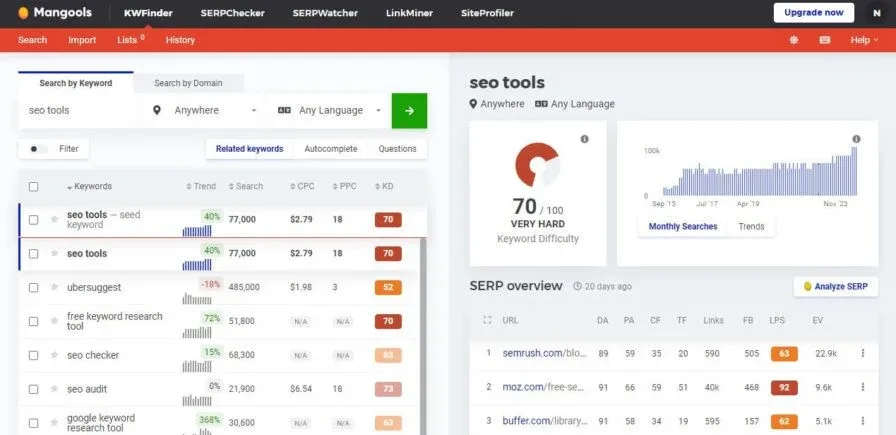Check the seo checker checkbox
The width and height of the screenshot is (896, 435).
tap(34, 355)
